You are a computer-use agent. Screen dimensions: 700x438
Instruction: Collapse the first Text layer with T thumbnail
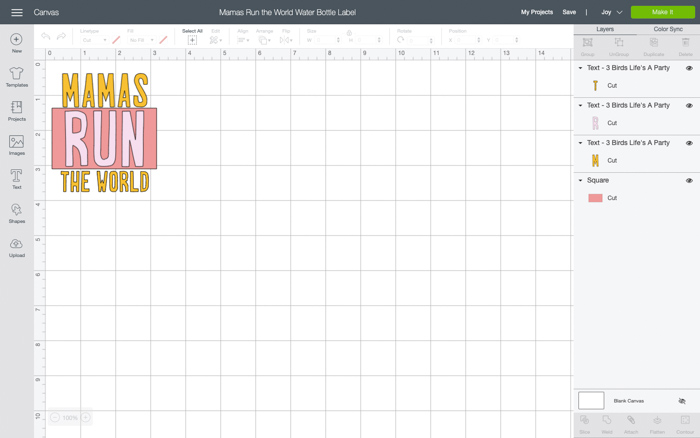click(x=580, y=68)
